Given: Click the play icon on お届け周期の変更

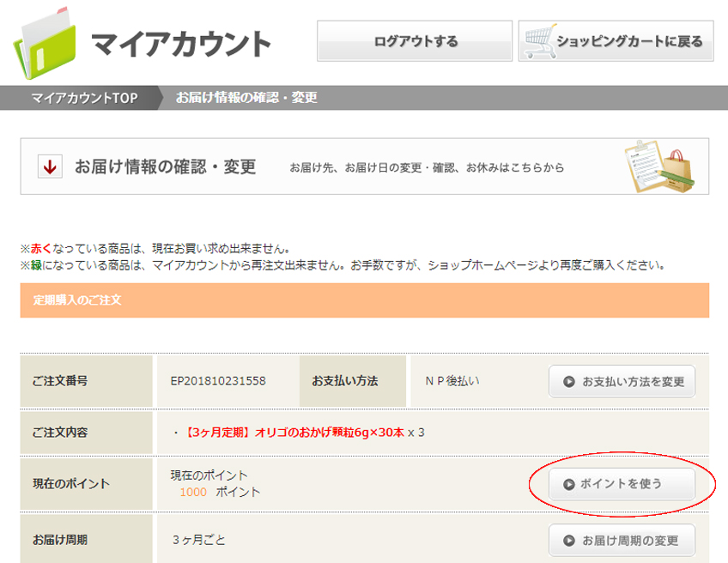Looking at the screenshot, I should point(568,541).
